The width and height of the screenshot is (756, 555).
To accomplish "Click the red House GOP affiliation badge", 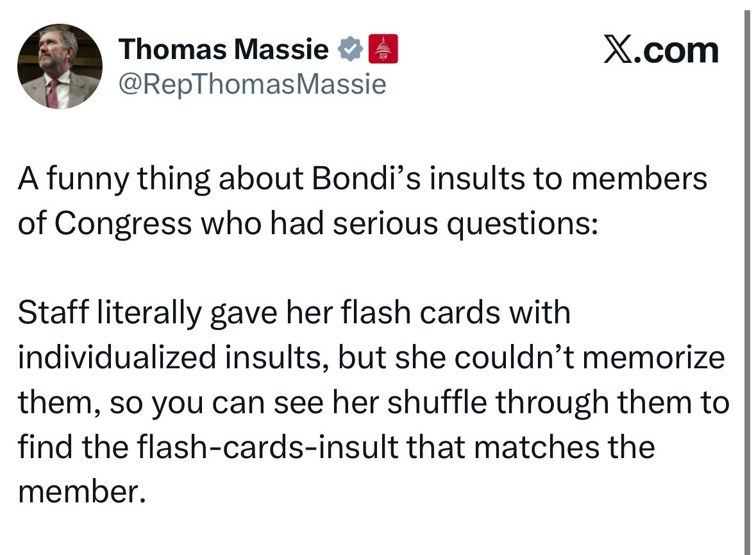I will tap(384, 49).
